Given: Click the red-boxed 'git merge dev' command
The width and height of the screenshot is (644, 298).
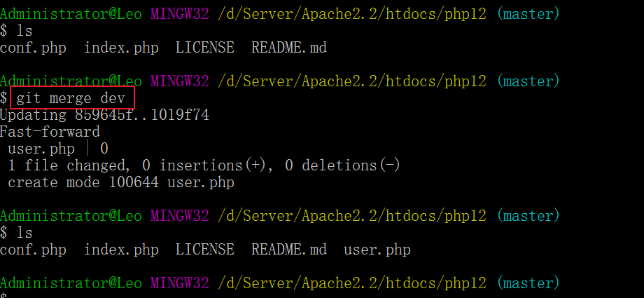Looking at the screenshot, I should [71, 98].
